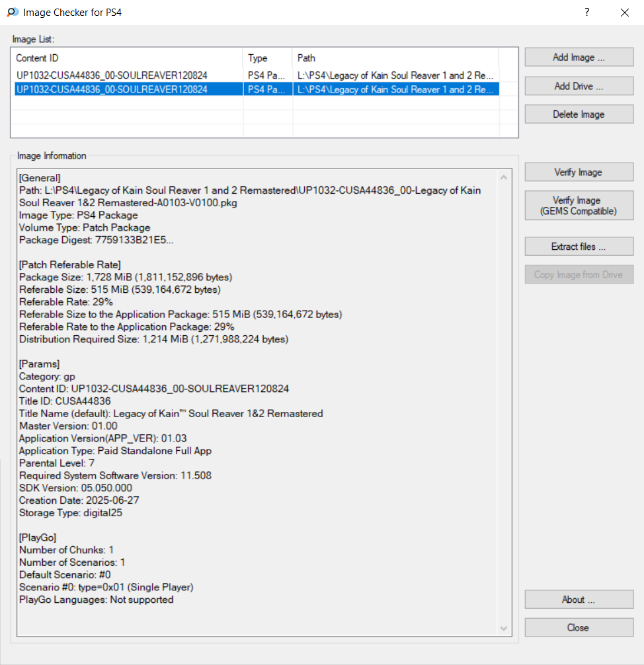Click the Creation Date: 2025-06-27 line
This screenshot has height=665, width=644.
click(79, 500)
